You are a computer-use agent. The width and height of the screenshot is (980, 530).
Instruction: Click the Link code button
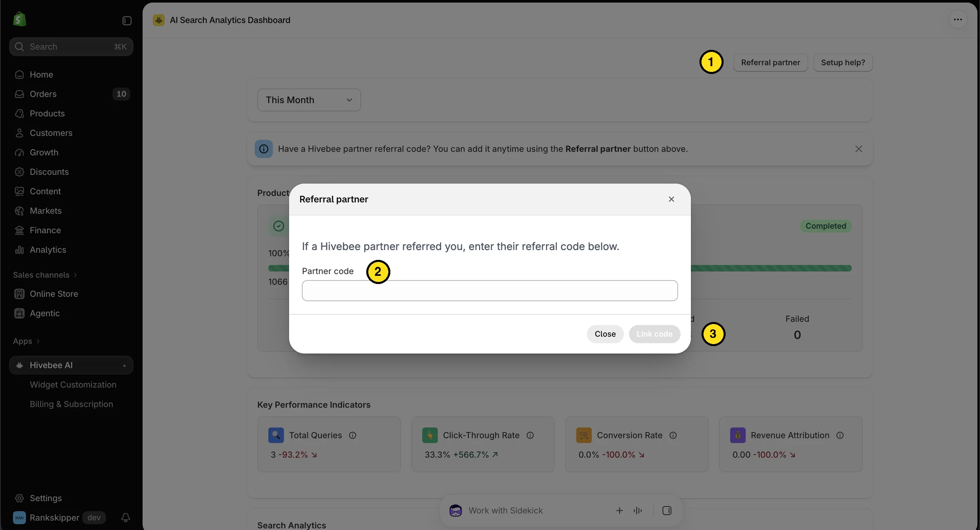coord(654,334)
